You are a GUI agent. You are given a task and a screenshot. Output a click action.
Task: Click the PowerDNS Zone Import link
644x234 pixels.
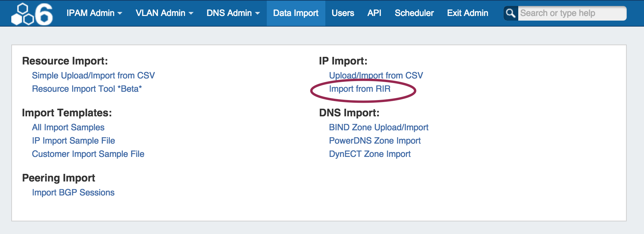375,141
